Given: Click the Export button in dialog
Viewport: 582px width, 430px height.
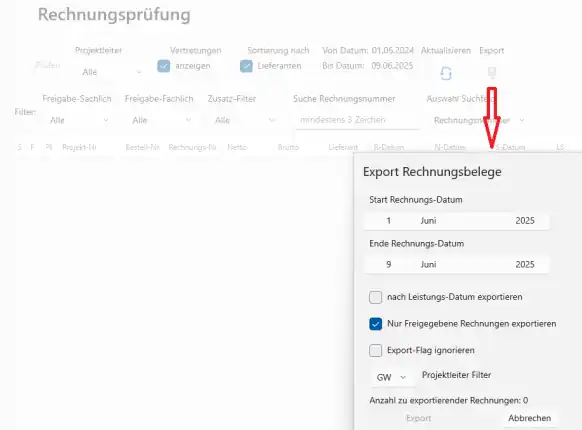Looking at the screenshot, I should [x=418, y=418].
